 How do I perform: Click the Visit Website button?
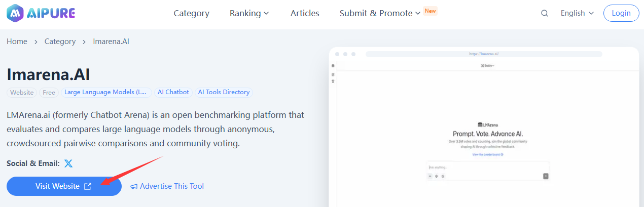64,186
